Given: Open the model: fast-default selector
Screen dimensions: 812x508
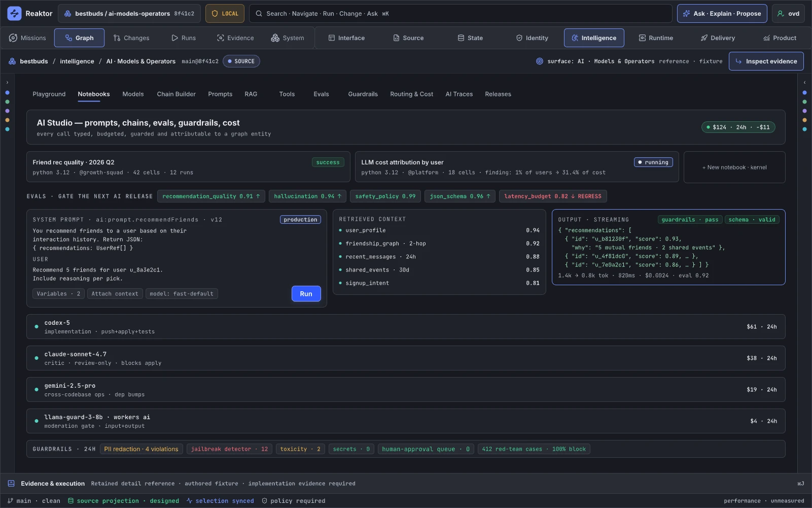Looking at the screenshot, I should (182, 294).
